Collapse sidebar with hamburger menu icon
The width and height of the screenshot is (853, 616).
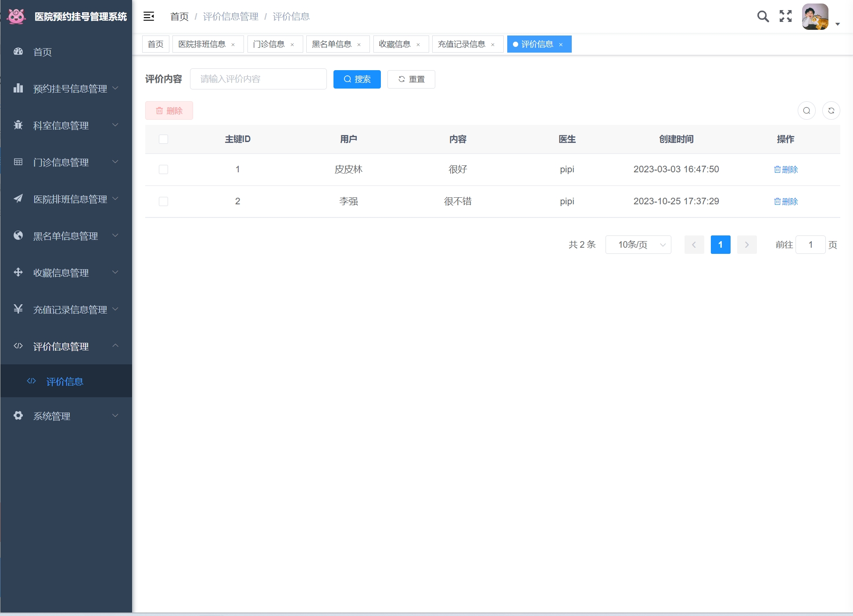(x=149, y=17)
